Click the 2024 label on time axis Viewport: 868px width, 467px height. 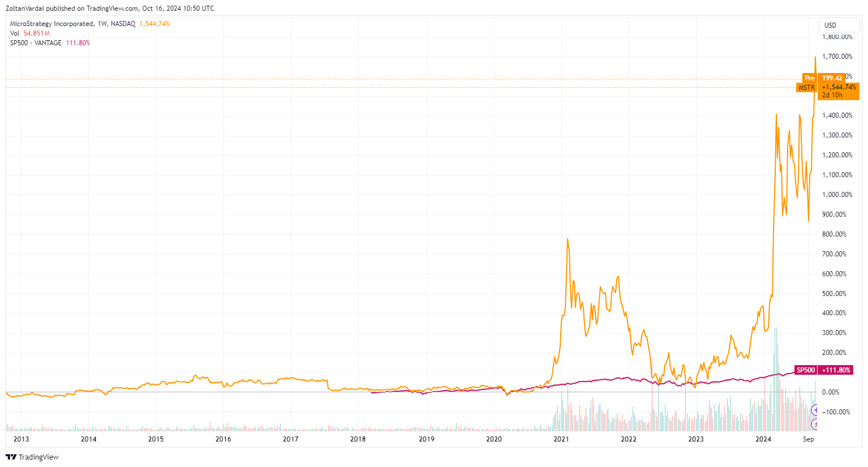tap(763, 439)
